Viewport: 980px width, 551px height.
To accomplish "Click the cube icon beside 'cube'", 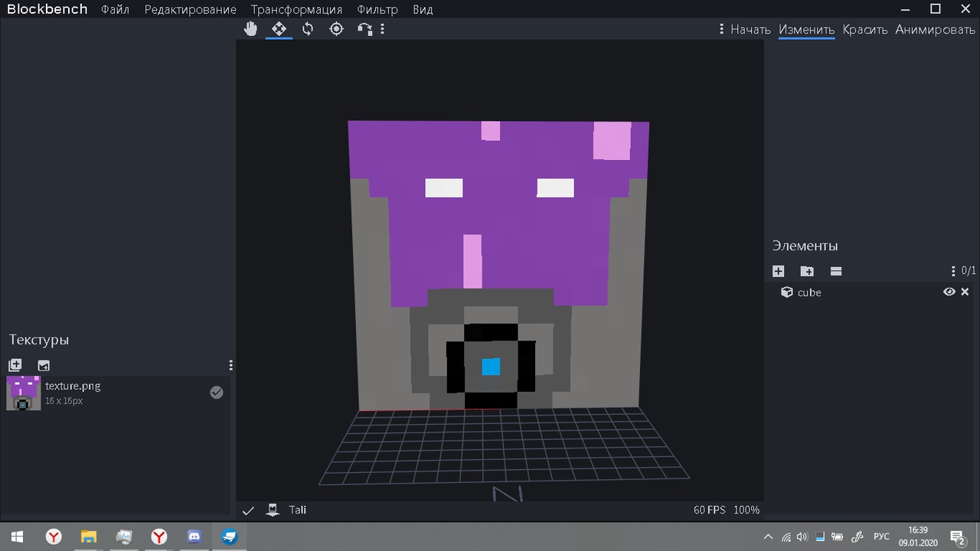I will click(786, 292).
